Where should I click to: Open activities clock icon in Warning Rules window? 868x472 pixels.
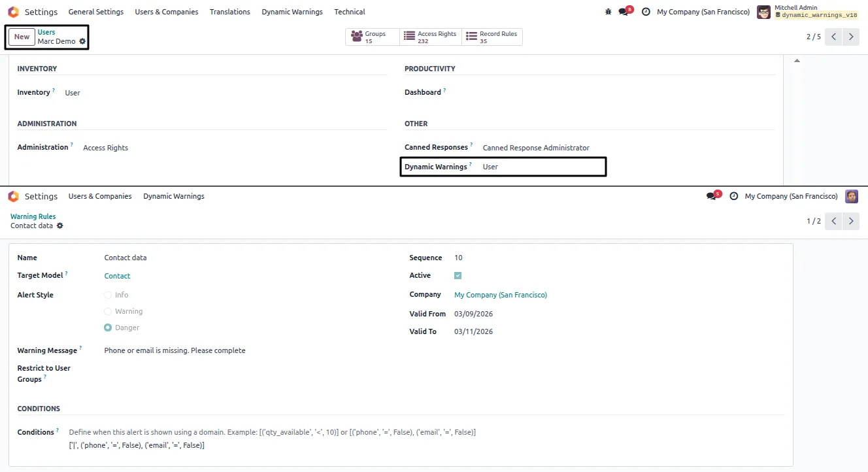(734, 196)
